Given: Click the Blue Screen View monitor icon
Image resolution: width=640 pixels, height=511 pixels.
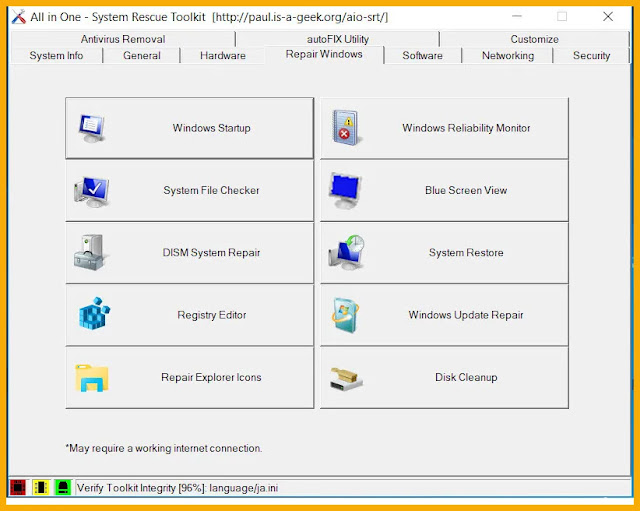Looking at the screenshot, I should (345, 191).
